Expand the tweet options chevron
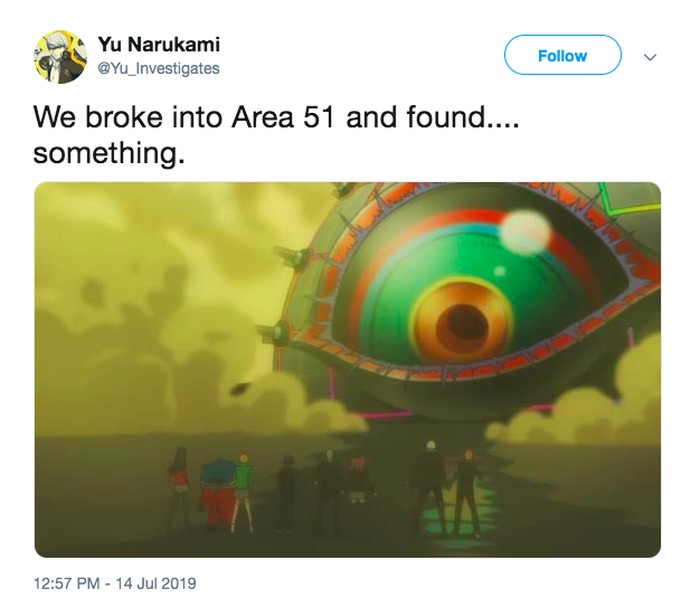The image size is (700, 608). pos(650,57)
